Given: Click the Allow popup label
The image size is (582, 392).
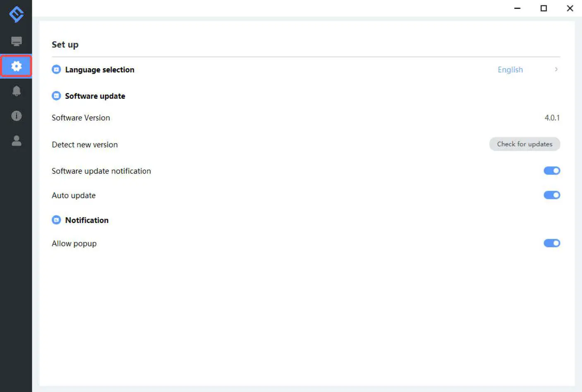Looking at the screenshot, I should 74,244.
